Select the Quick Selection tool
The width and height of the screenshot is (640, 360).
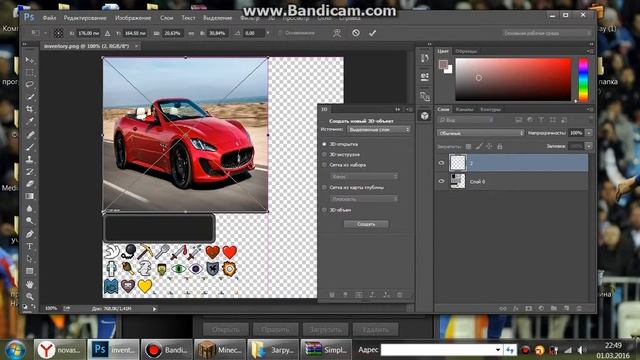coord(29,97)
